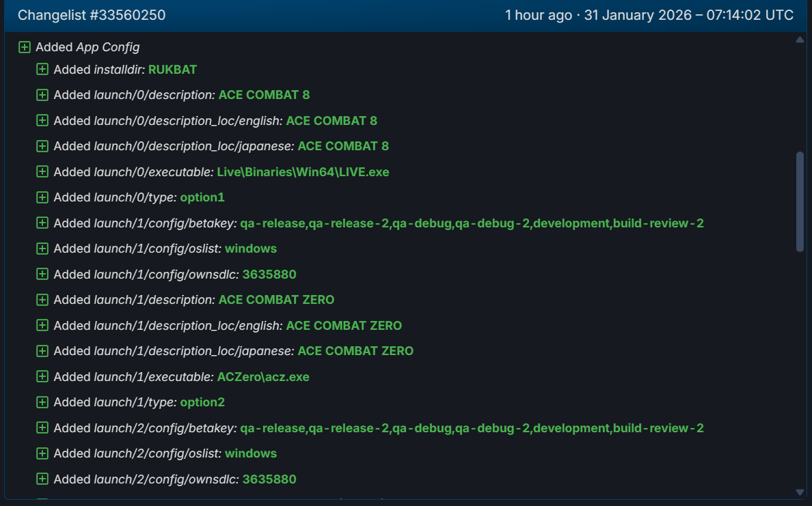Click plus icon beside launch/2/config/betakey row

click(x=42, y=428)
